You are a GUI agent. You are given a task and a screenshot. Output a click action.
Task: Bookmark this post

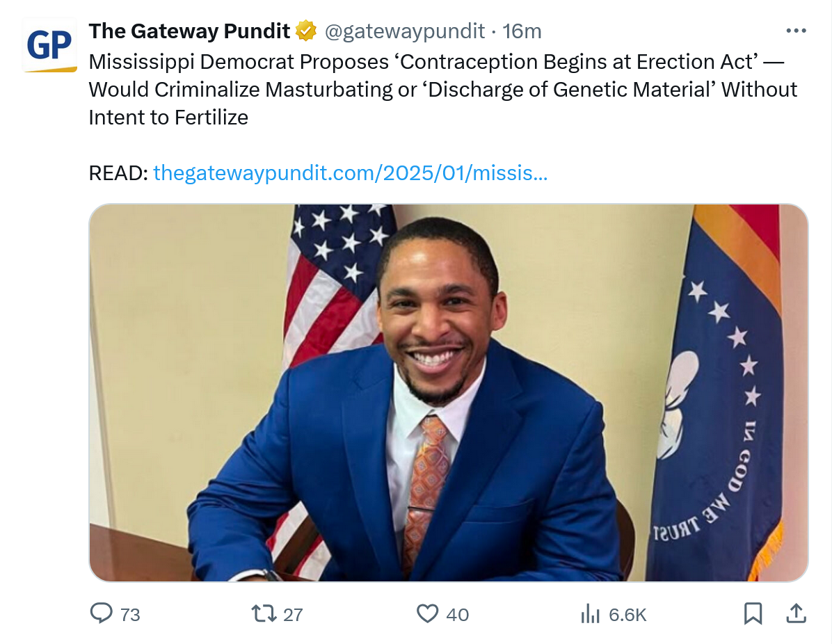(x=753, y=613)
